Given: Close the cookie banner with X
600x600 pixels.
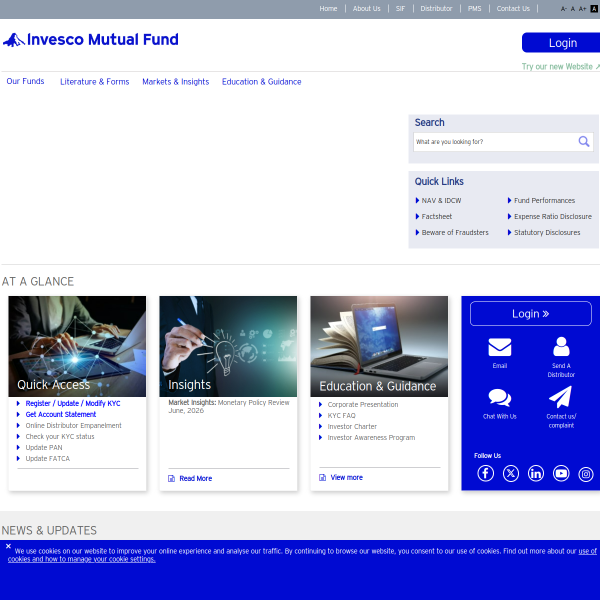Looking at the screenshot, I should 8,546.
